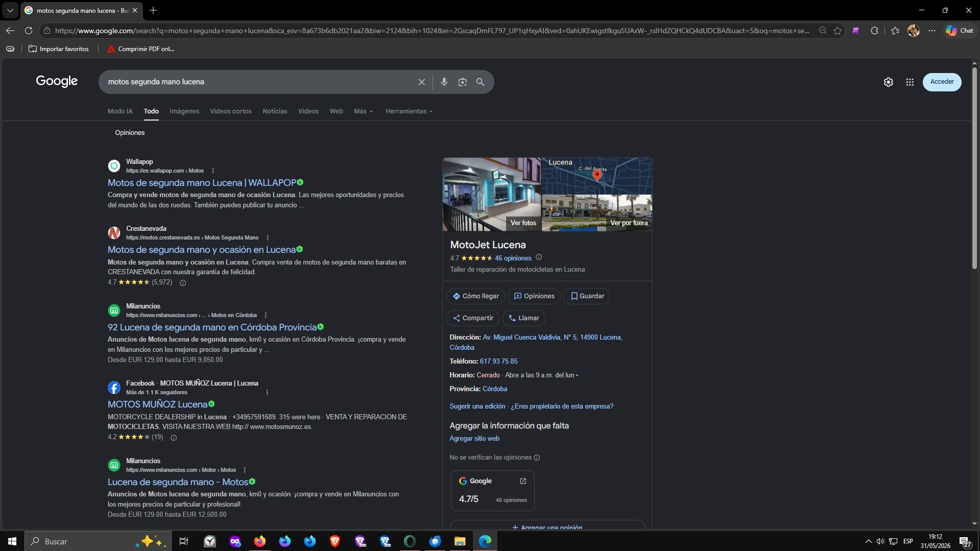Open Comprimir PDF bookmark
The image size is (980, 551).
[x=141, y=49]
